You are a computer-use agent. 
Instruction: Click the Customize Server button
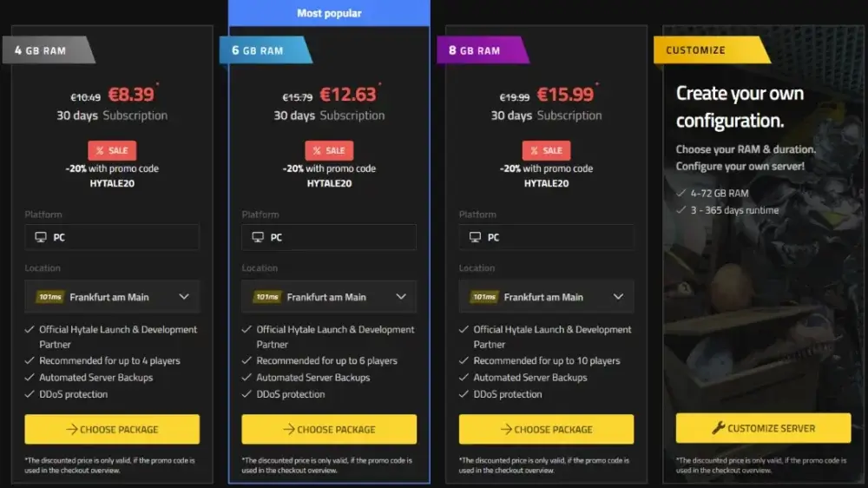pos(763,427)
